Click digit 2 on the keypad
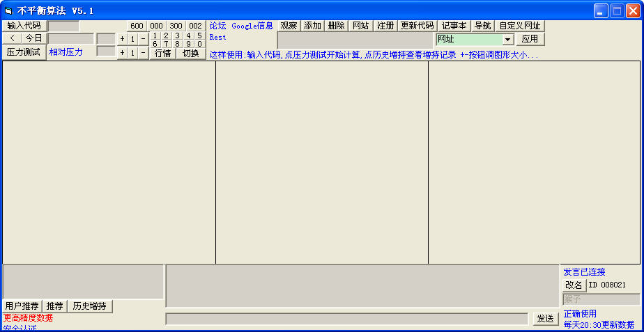The width and height of the screenshot is (644, 332). [x=166, y=35]
